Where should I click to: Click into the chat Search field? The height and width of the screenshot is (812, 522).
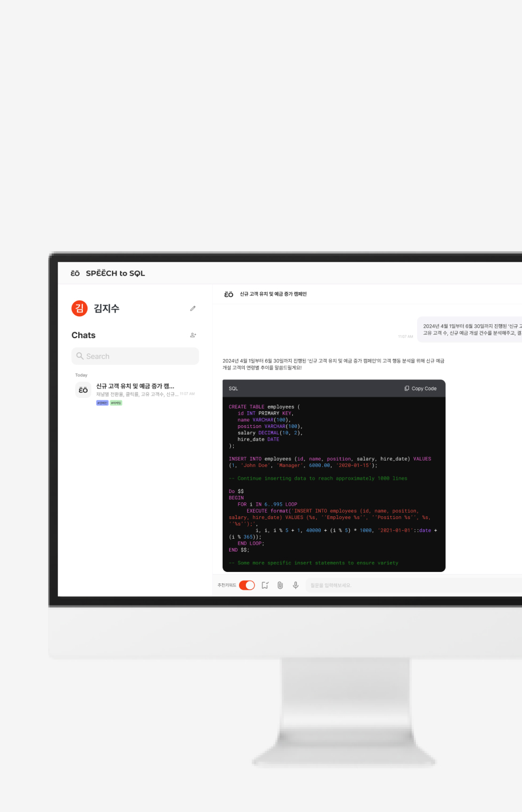pos(135,356)
